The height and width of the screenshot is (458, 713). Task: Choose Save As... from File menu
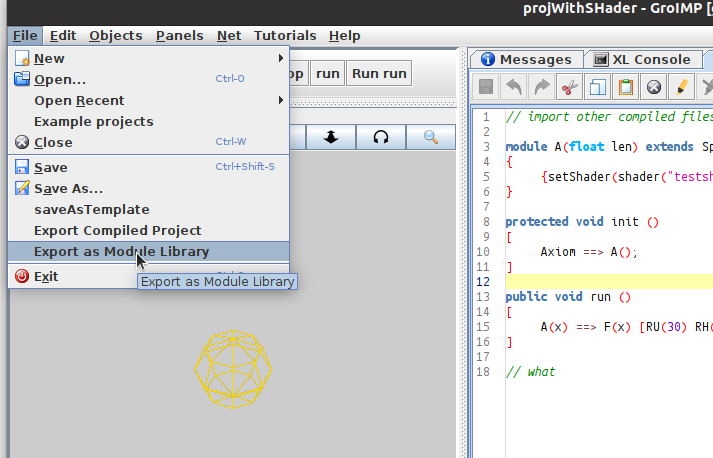pos(68,188)
